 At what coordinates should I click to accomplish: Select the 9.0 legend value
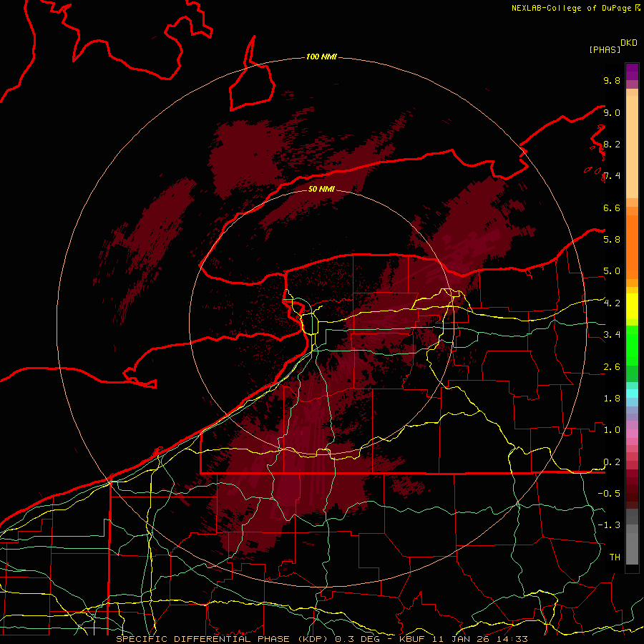point(612,112)
